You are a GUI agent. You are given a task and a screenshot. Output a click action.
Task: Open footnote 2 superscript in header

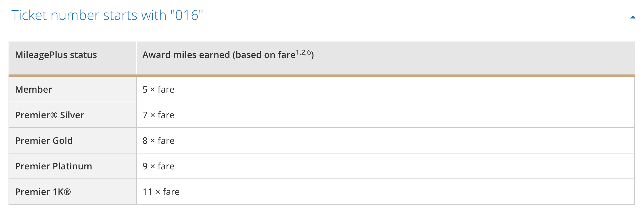tap(303, 52)
